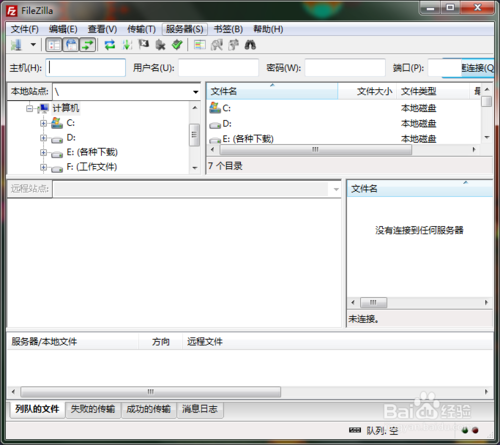
Task: Click 服务器/本地文件 queue column header
Action: pos(73,342)
